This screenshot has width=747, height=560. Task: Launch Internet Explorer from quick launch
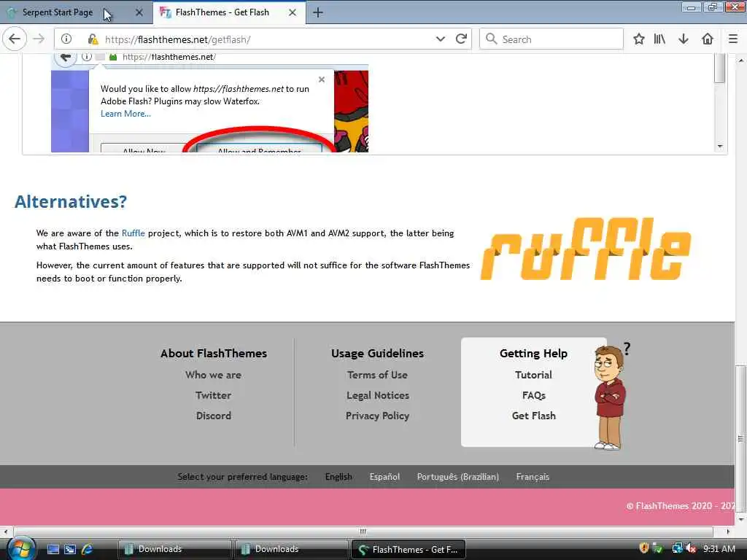tap(87, 549)
